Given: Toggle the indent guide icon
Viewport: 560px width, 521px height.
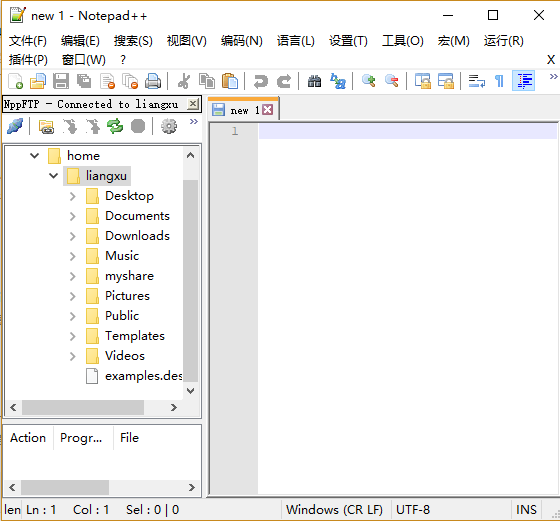Looking at the screenshot, I should 523,81.
